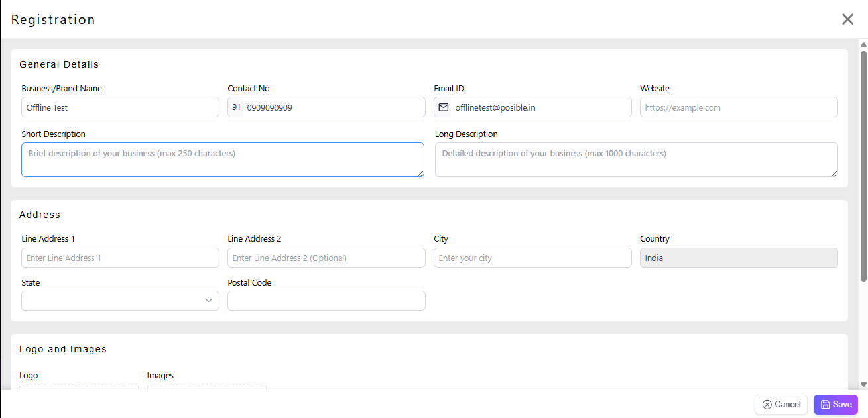The width and height of the screenshot is (868, 418).
Task: Click the City input field
Action: (x=532, y=258)
